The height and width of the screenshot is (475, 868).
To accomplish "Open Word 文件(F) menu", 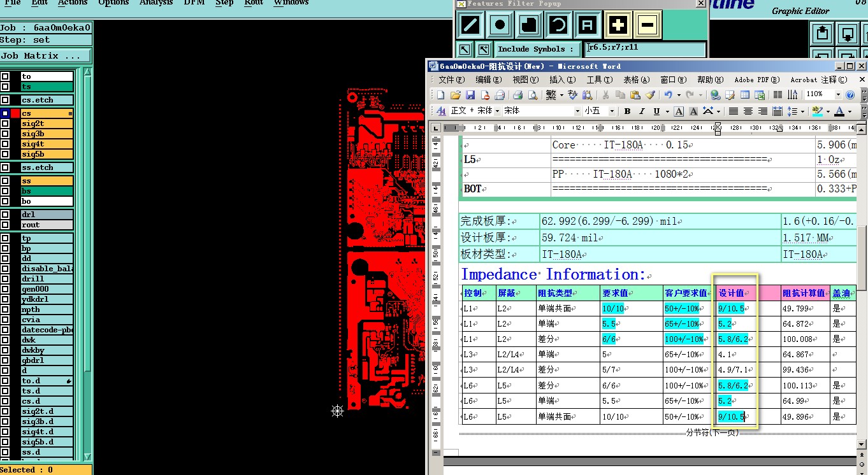I will [x=451, y=80].
